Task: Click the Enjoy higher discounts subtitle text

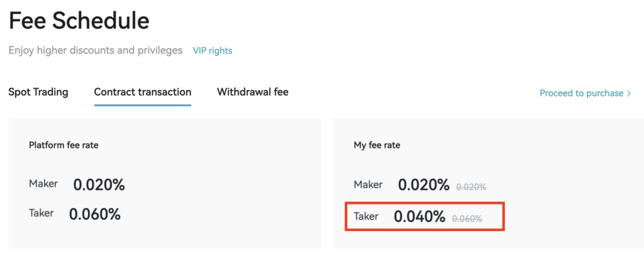Action: point(96,50)
